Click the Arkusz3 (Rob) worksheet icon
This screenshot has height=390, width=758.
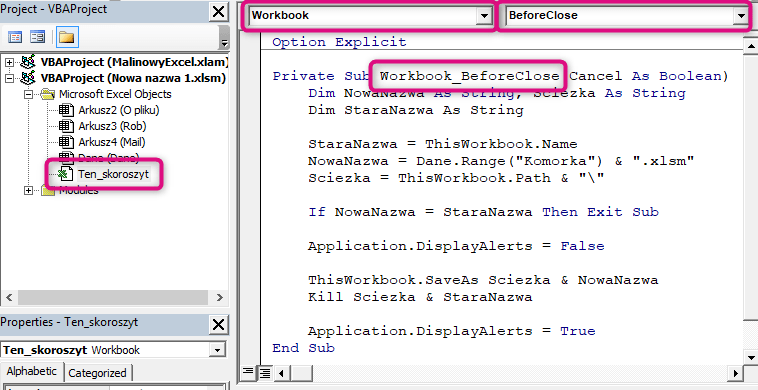(66, 126)
